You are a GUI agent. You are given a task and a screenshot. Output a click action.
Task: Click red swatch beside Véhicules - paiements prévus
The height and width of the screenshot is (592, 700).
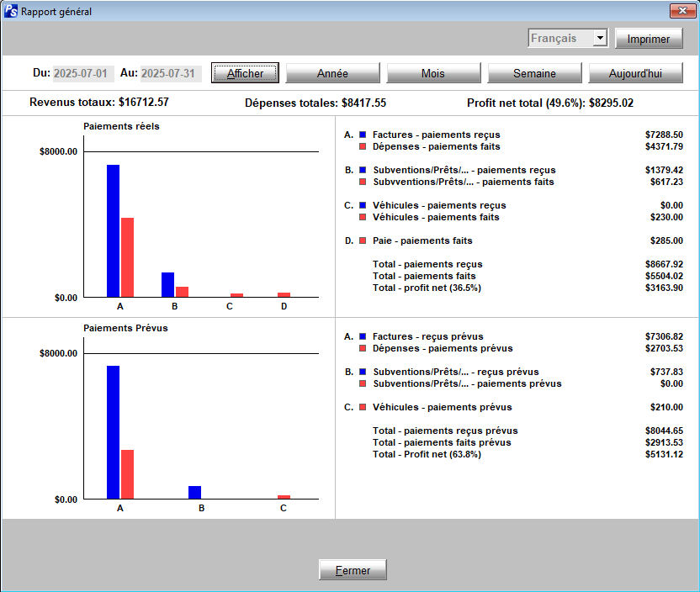[x=363, y=407]
